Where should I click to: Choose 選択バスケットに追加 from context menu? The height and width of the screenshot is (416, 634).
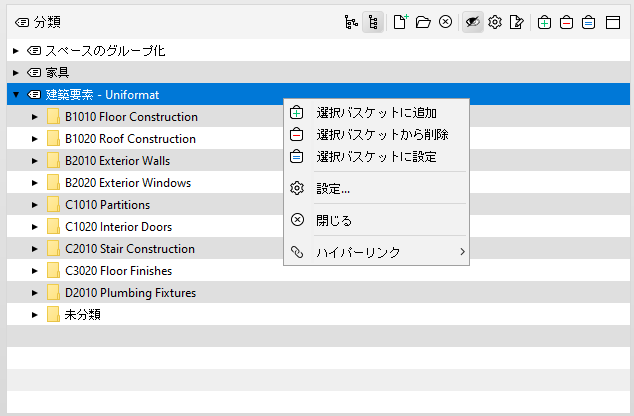[x=376, y=113]
